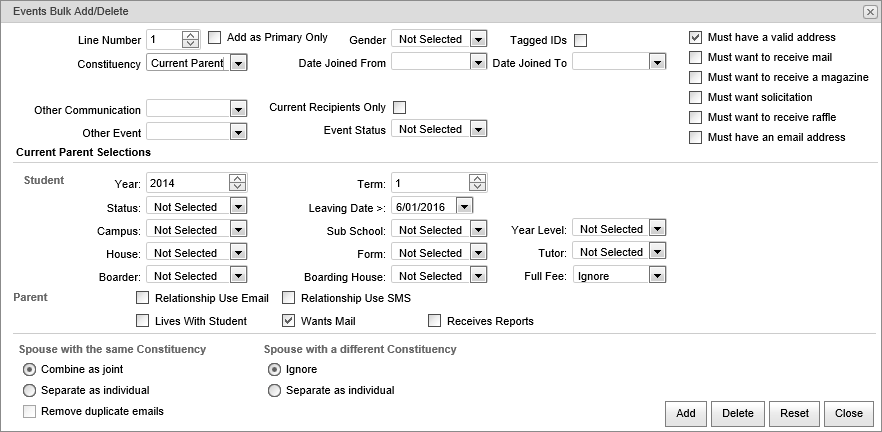Open the Boarding House dropdown

pyautogui.click(x=478, y=276)
